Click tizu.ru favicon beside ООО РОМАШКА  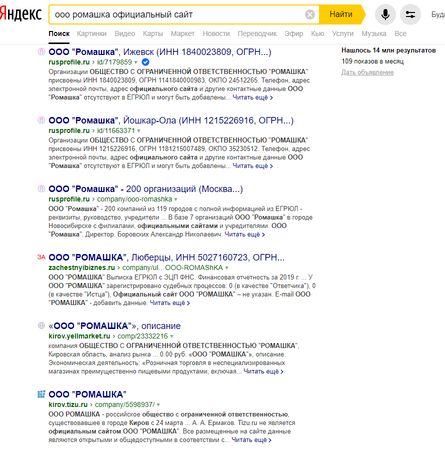[41, 394]
